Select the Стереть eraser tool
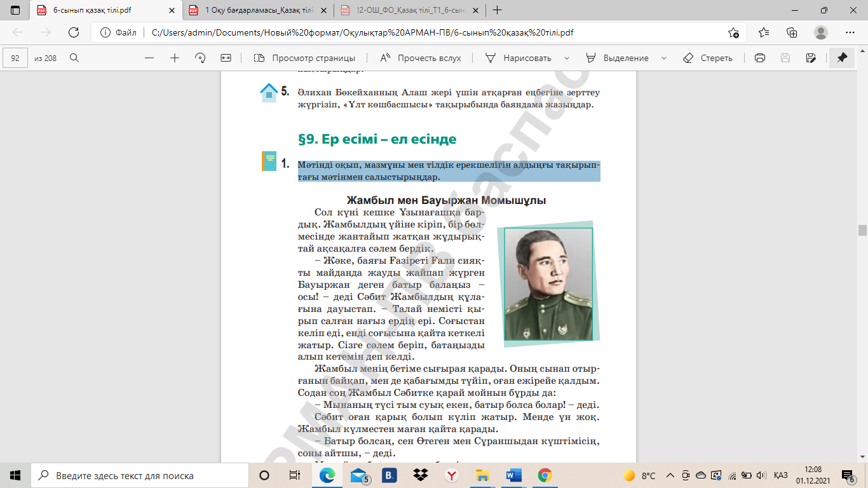 [708, 58]
